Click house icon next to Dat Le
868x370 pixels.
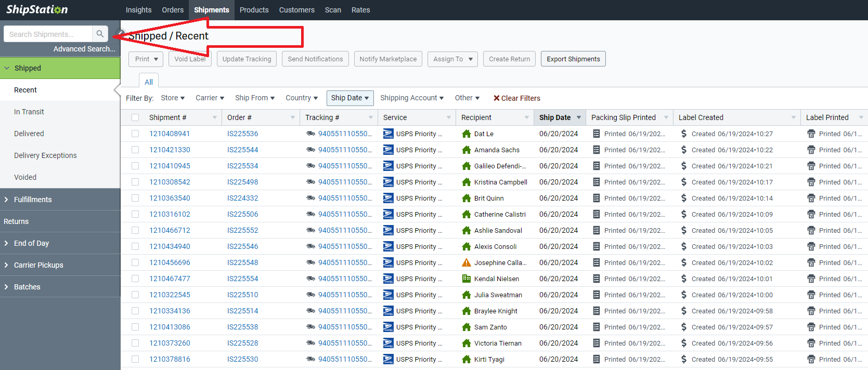point(467,134)
